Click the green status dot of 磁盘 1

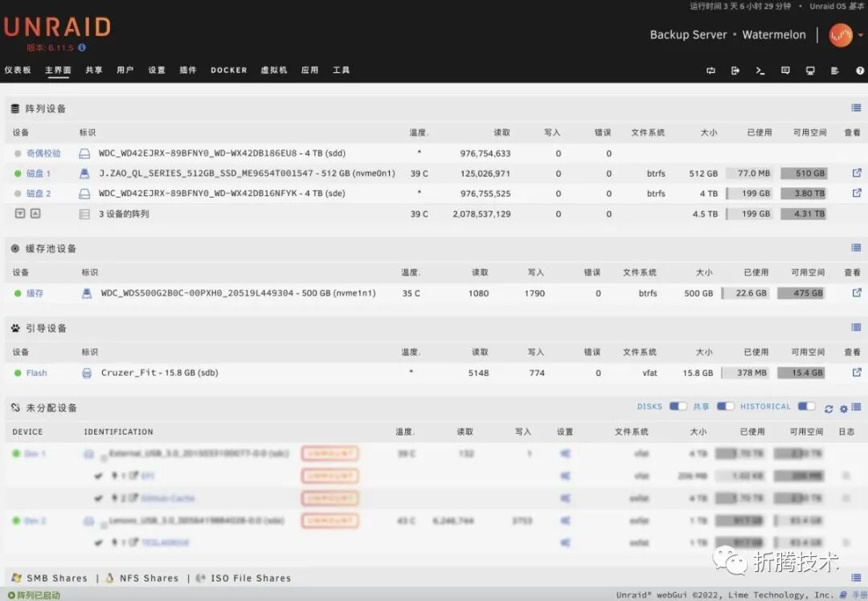pyautogui.click(x=18, y=174)
